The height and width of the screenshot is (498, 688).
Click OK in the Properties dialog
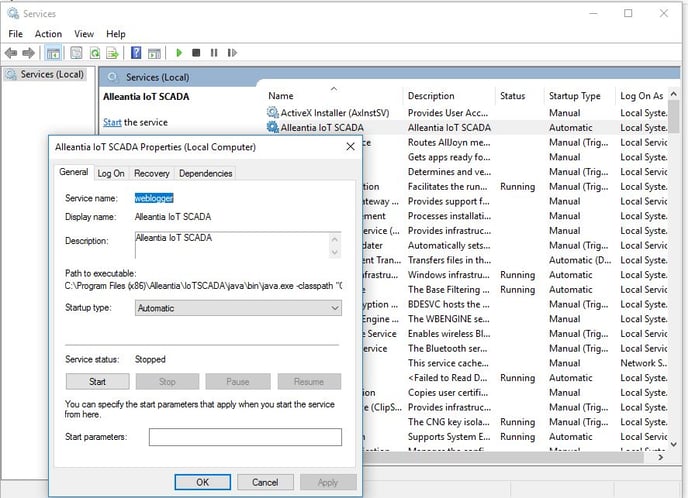pyautogui.click(x=203, y=482)
